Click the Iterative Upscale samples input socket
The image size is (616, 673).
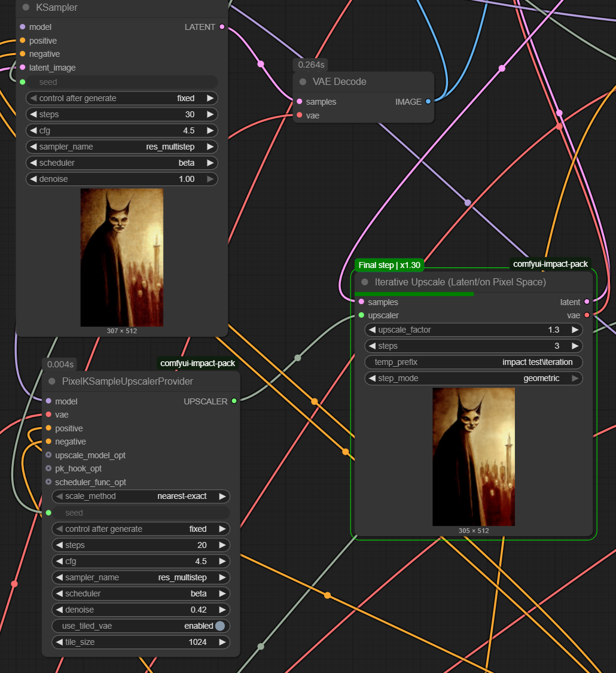362,302
